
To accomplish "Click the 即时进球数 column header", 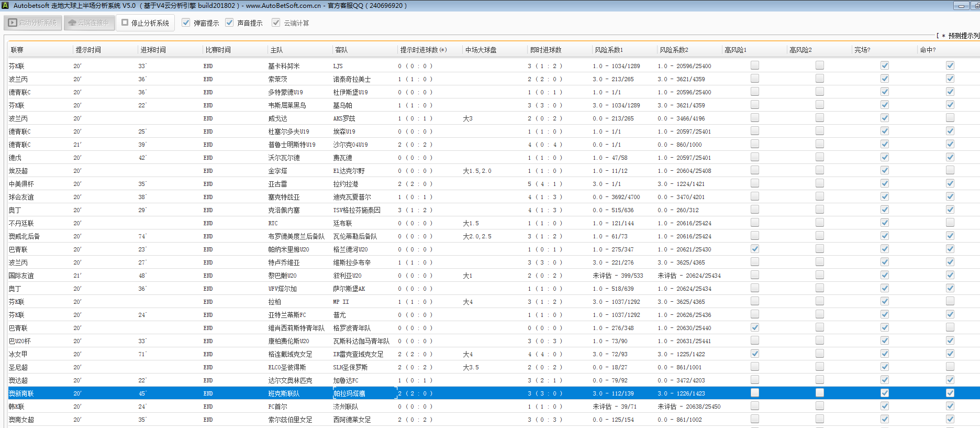I will pyautogui.click(x=545, y=50).
